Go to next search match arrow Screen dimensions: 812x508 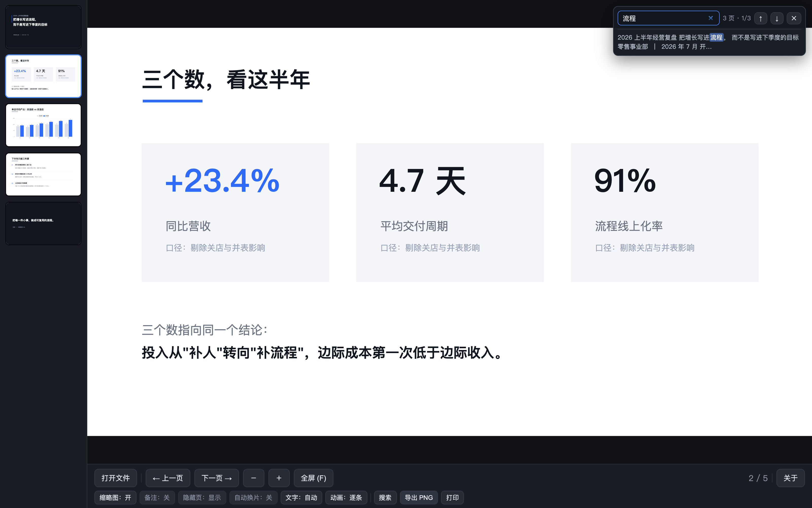pos(777,18)
